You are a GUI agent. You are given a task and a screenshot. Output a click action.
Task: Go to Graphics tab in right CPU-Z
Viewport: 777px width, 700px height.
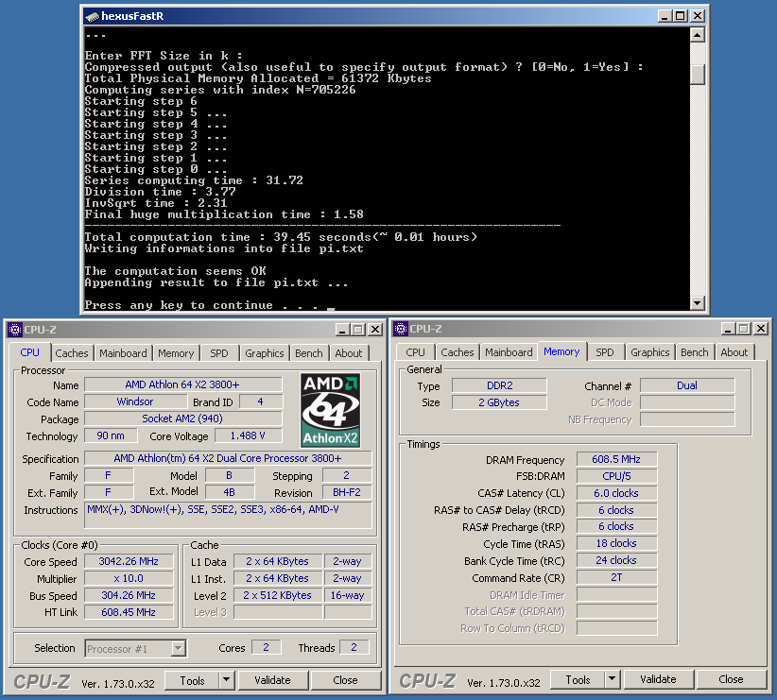tap(650, 352)
